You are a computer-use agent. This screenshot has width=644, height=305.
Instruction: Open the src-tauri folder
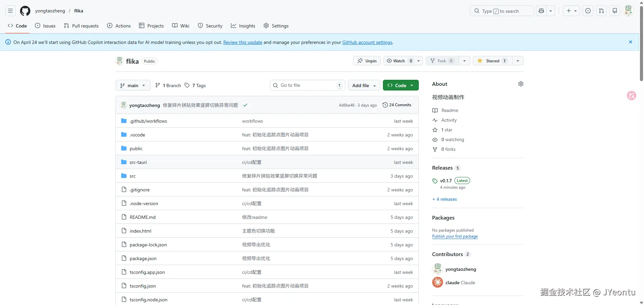[138, 162]
